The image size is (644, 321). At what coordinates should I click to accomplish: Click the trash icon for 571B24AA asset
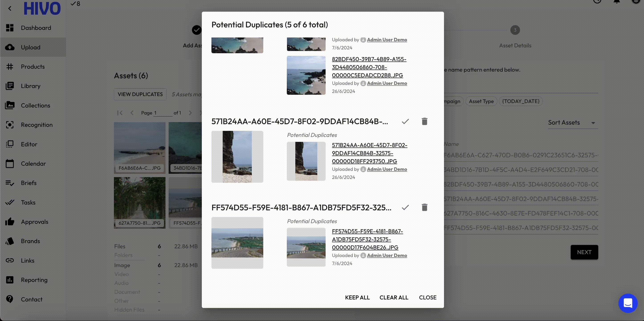point(424,121)
